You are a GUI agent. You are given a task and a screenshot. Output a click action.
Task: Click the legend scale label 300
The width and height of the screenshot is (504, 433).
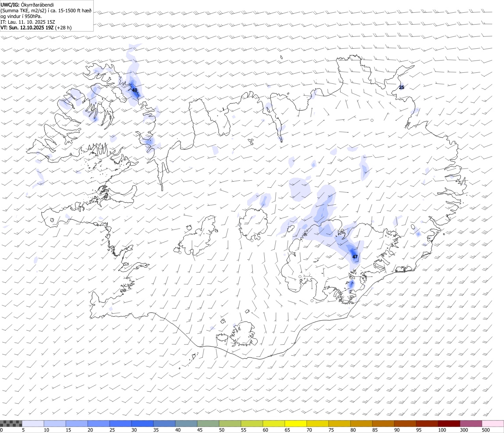click(464, 430)
